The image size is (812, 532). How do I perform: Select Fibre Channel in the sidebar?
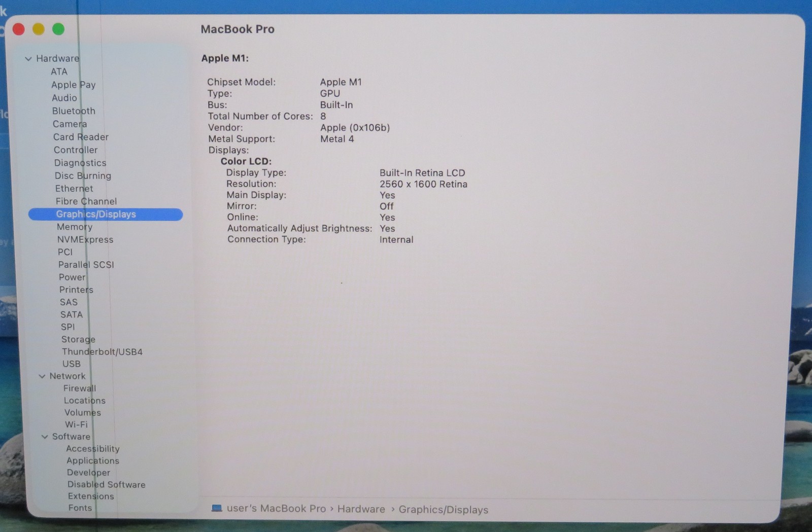(86, 201)
